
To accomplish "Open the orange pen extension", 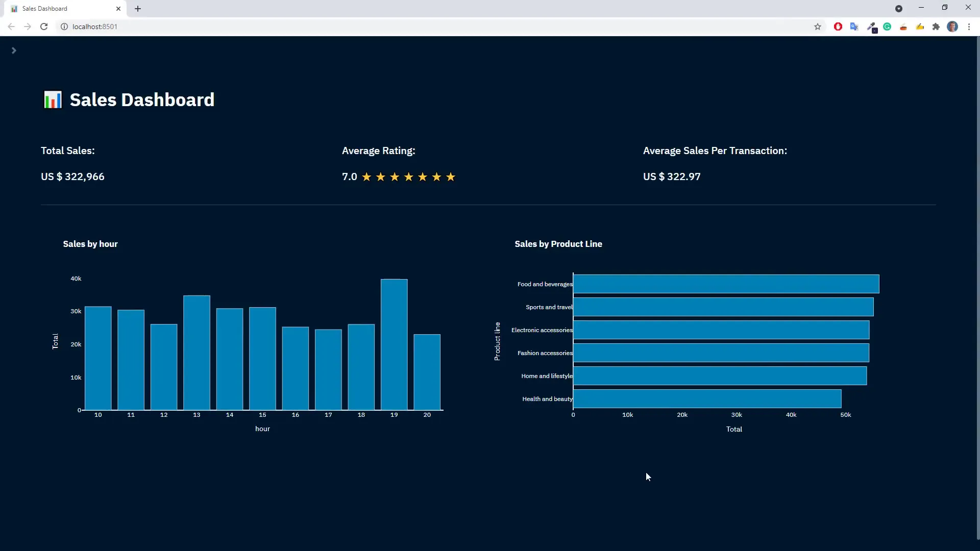I will pyautogui.click(x=903, y=27).
